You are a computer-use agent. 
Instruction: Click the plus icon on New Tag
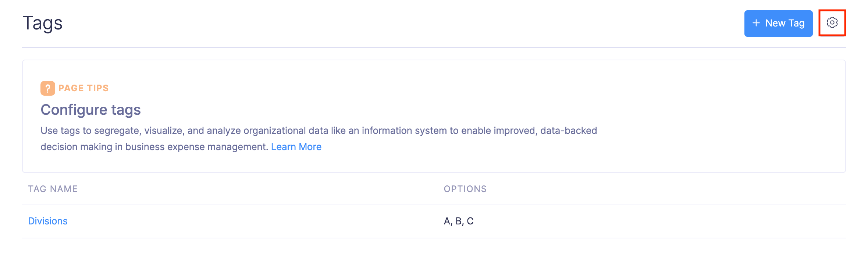point(756,23)
